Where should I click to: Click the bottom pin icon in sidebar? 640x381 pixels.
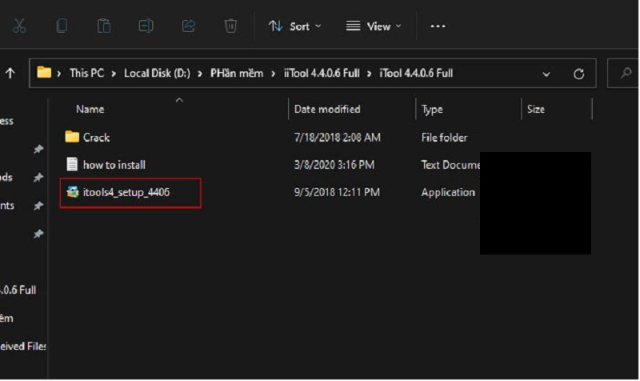pyautogui.click(x=38, y=234)
